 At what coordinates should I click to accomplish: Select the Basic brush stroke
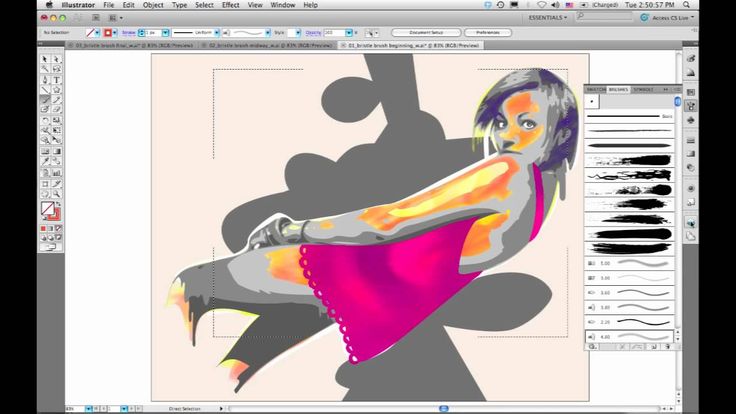(629, 116)
